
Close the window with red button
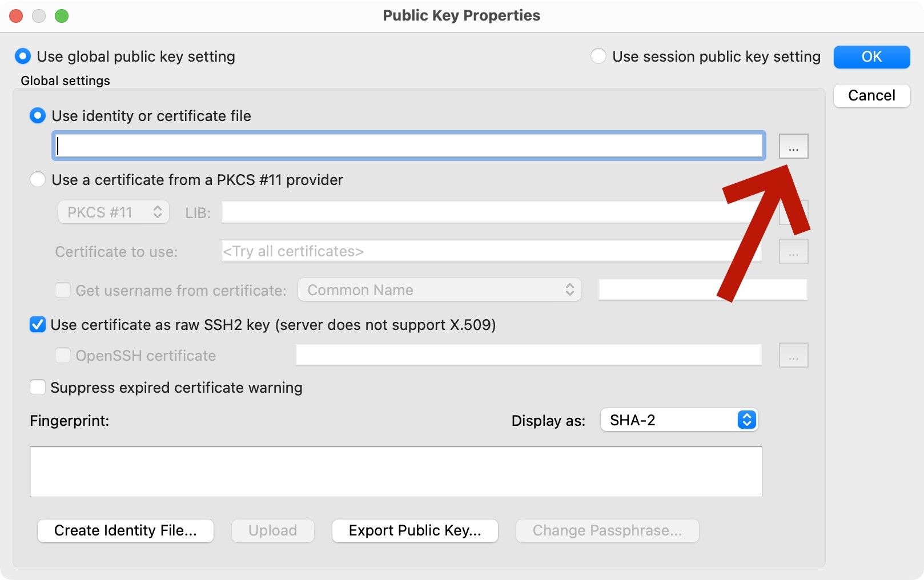coord(16,16)
